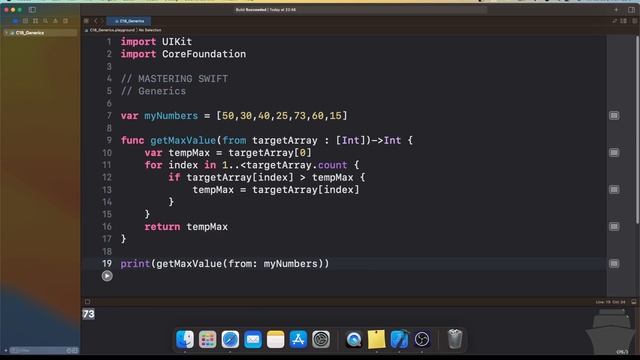Screen dimensions: 640x360
Task: Click line number 19 in the gutter
Action: point(107,264)
